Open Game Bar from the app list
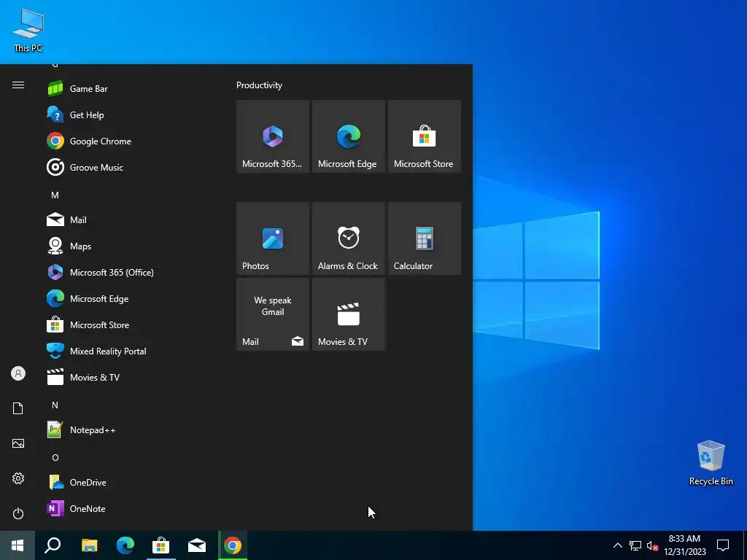The width and height of the screenshot is (747, 560). 128,88
